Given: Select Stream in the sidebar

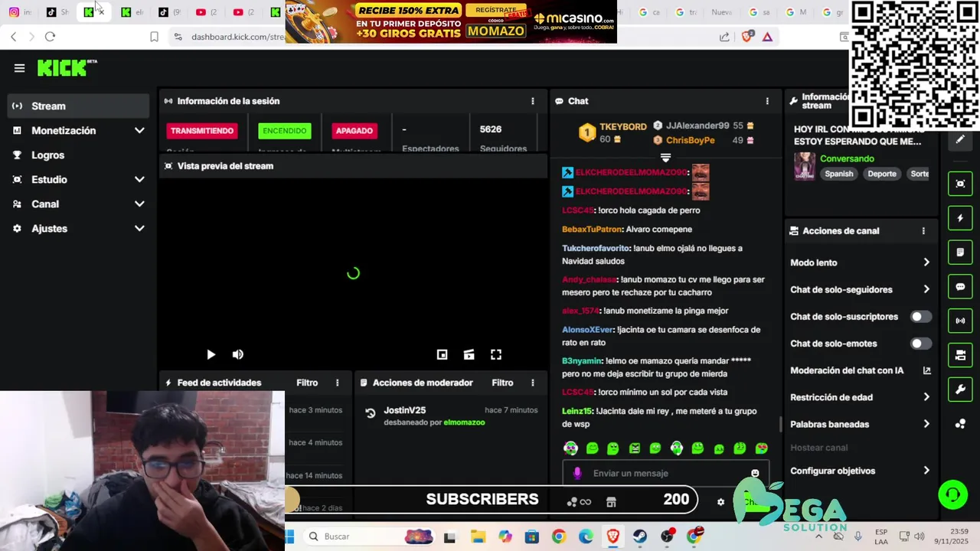Looking at the screenshot, I should coord(78,106).
